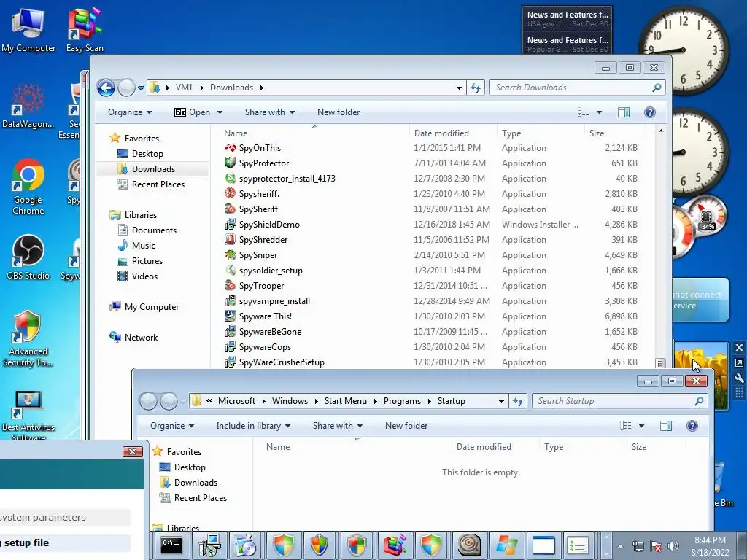The width and height of the screenshot is (747, 560).
Task: Open the Downloads address bar history dropdown
Action: point(459,87)
